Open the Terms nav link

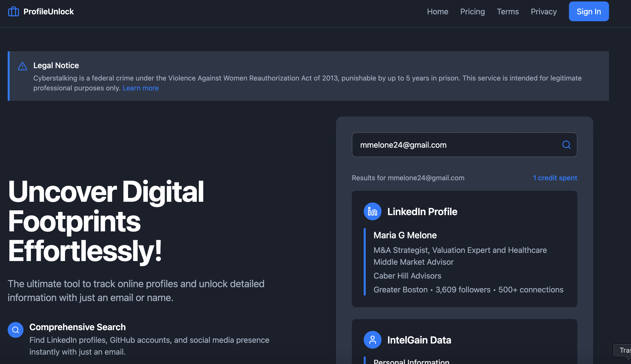[x=508, y=12]
